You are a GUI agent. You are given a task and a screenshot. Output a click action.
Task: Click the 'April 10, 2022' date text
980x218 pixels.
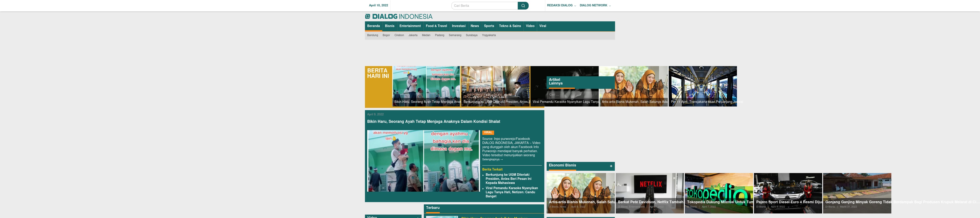(378, 5)
